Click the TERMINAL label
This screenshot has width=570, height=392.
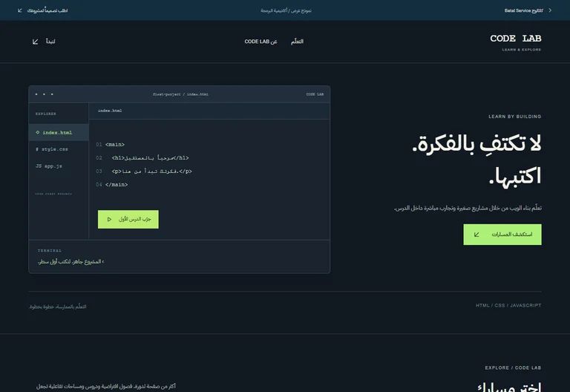pos(50,250)
